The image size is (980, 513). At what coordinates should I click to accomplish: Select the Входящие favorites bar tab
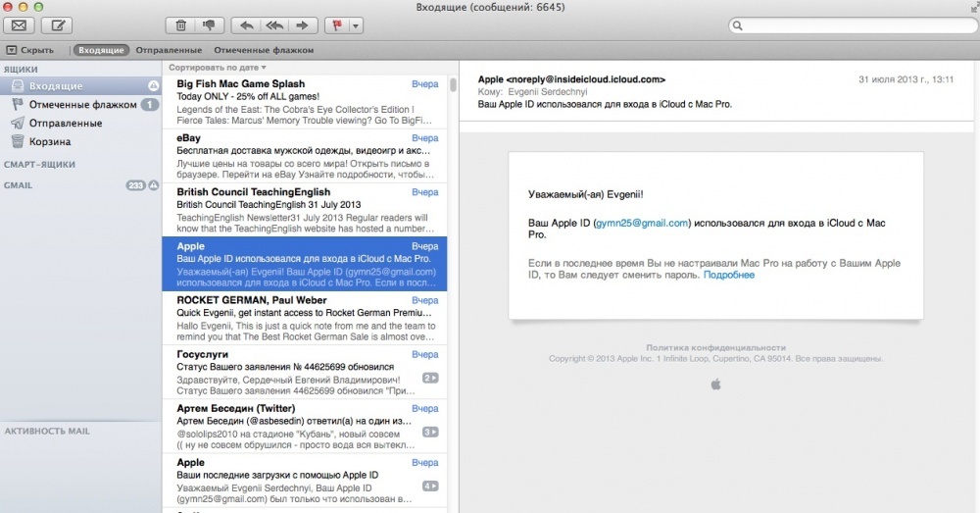[101, 50]
